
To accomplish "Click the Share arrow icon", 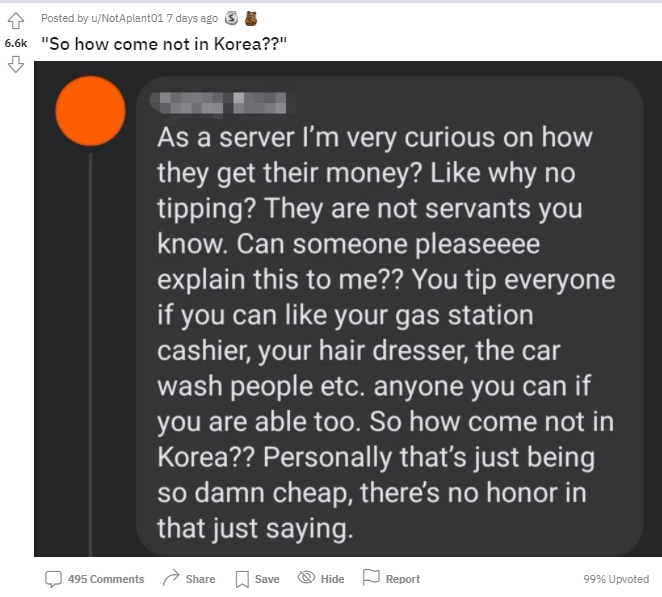I will point(171,578).
